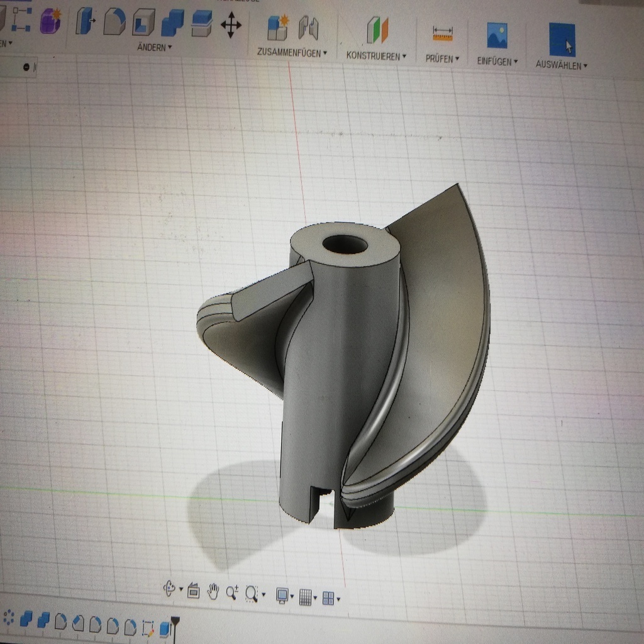The image size is (644, 644).
Task: Click the Combine bodies icon
Action: point(172,25)
